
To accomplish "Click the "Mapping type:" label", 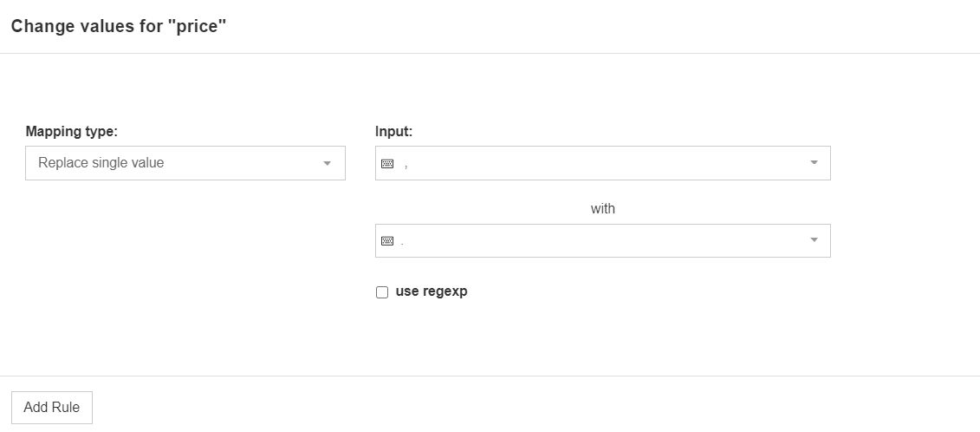I will pos(72,132).
